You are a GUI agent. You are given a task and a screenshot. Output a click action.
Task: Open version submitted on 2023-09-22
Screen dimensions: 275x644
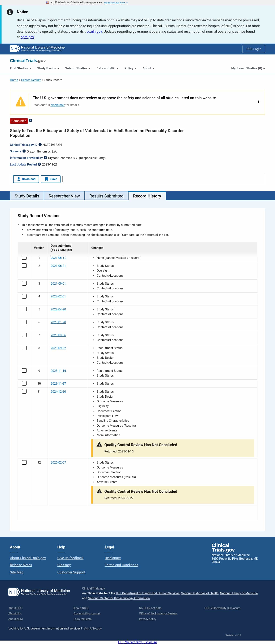pyautogui.click(x=58, y=348)
